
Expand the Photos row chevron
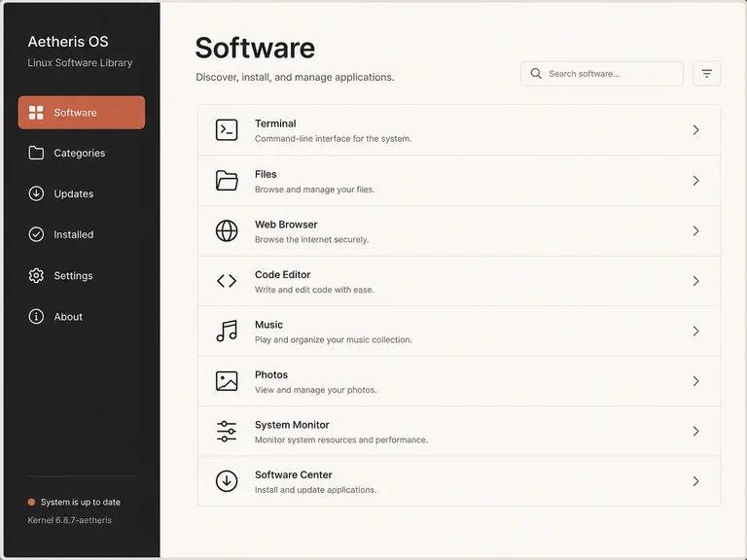click(696, 381)
